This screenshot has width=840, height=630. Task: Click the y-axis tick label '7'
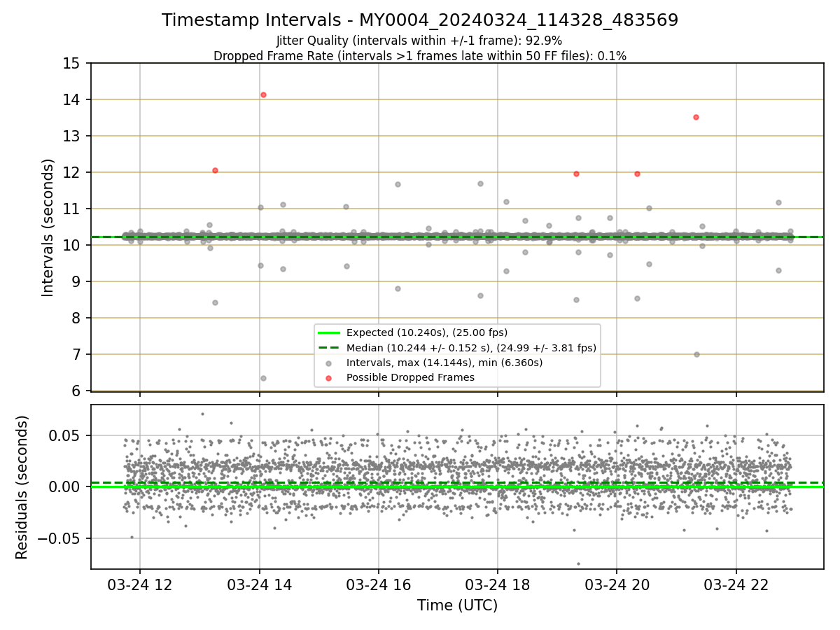pos(76,355)
